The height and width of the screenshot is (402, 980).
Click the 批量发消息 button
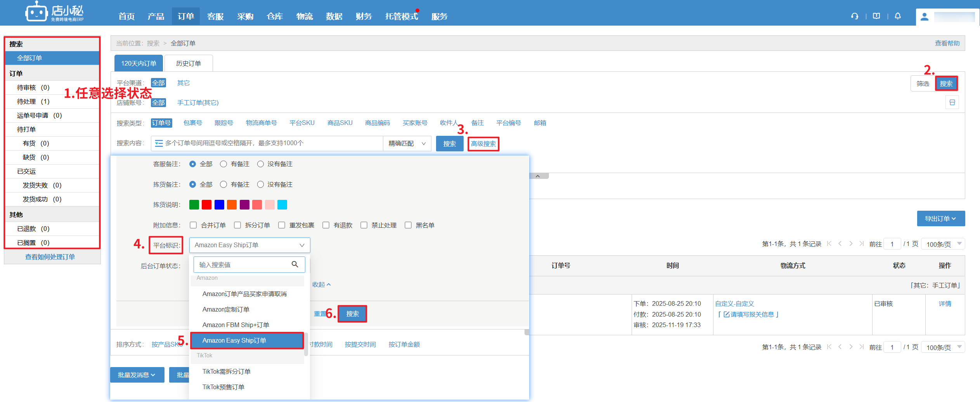pos(137,375)
